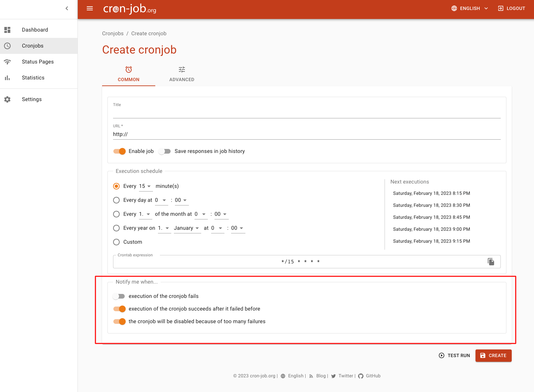Image resolution: width=534 pixels, height=392 pixels.
Task: Click the Status Pages signal icon
Action: click(7, 62)
